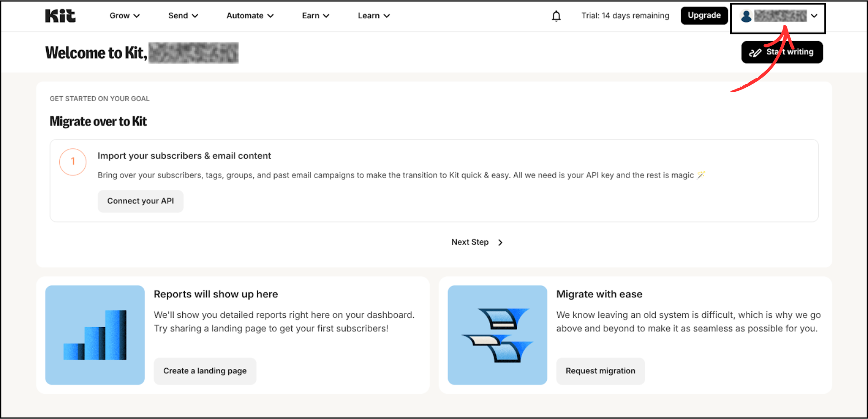
Task: Click the Next Step link
Action: point(470,242)
